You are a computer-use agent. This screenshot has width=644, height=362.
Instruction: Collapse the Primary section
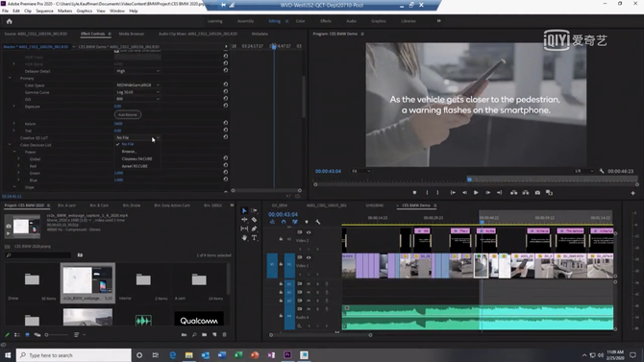(x=10, y=78)
